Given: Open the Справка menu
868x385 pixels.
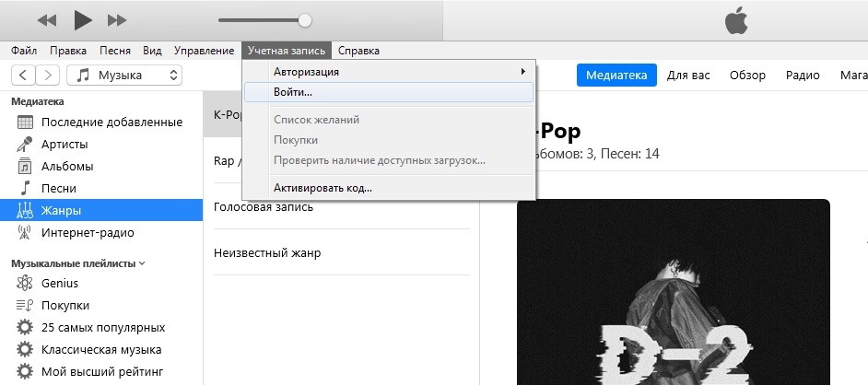Looking at the screenshot, I should click(x=358, y=51).
